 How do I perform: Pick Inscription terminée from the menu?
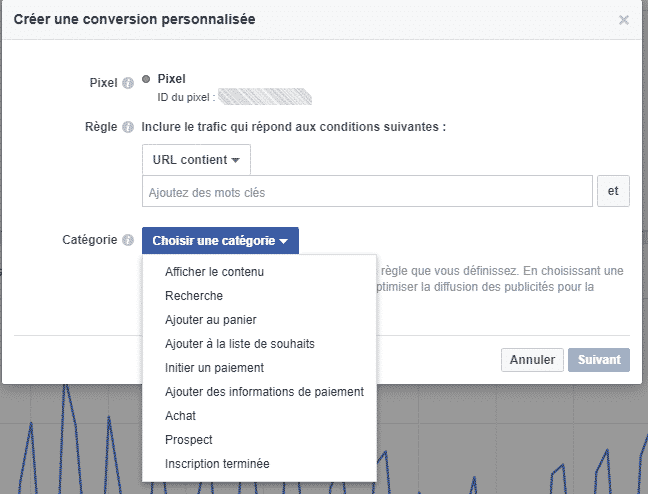click(x=217, y=464)
